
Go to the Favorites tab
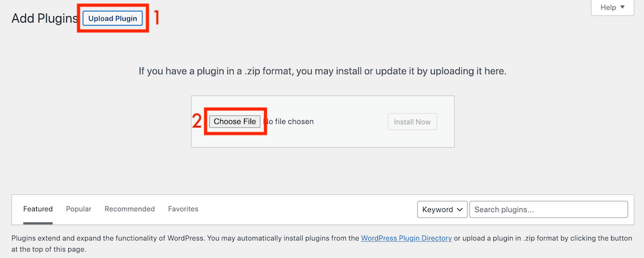coord(183,209)
